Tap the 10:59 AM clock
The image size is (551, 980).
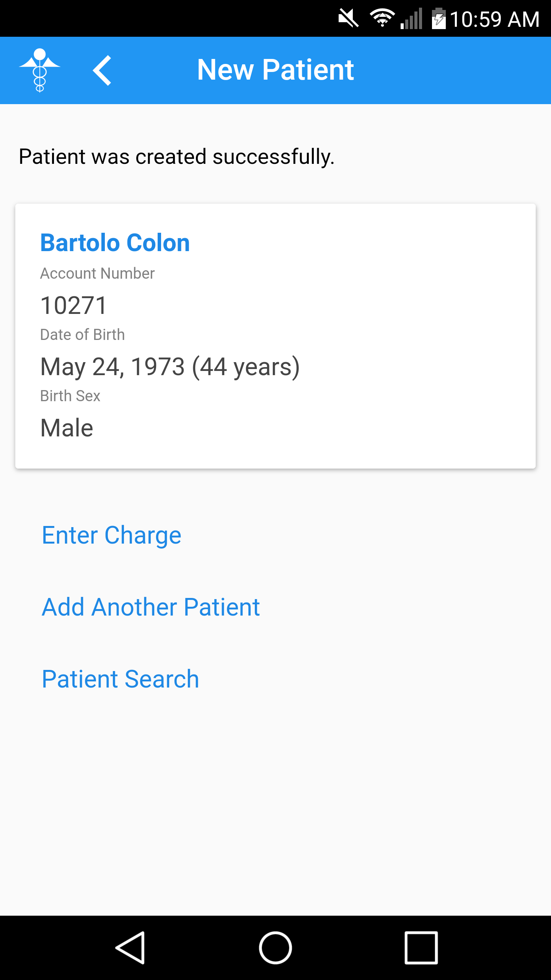click(x=494, y=19)
